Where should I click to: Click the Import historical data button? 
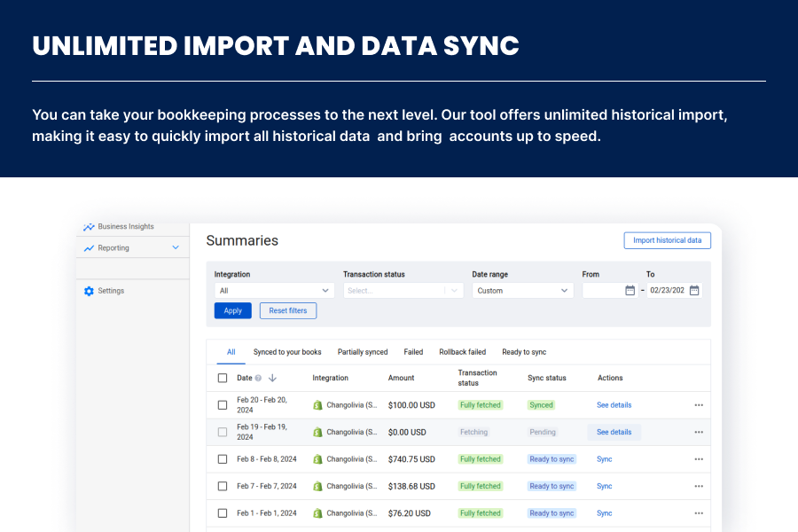[667, 240]
